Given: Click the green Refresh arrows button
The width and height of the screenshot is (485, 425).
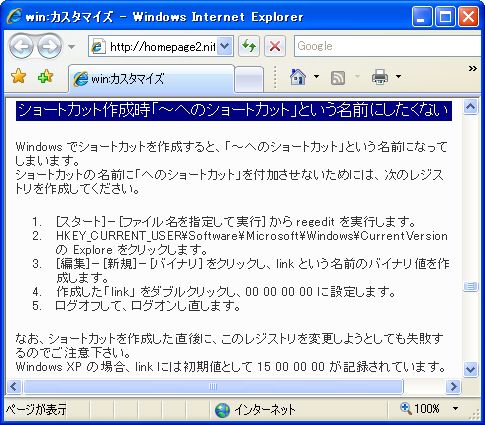Looking at the screenshot, I should tap(249, 46).
